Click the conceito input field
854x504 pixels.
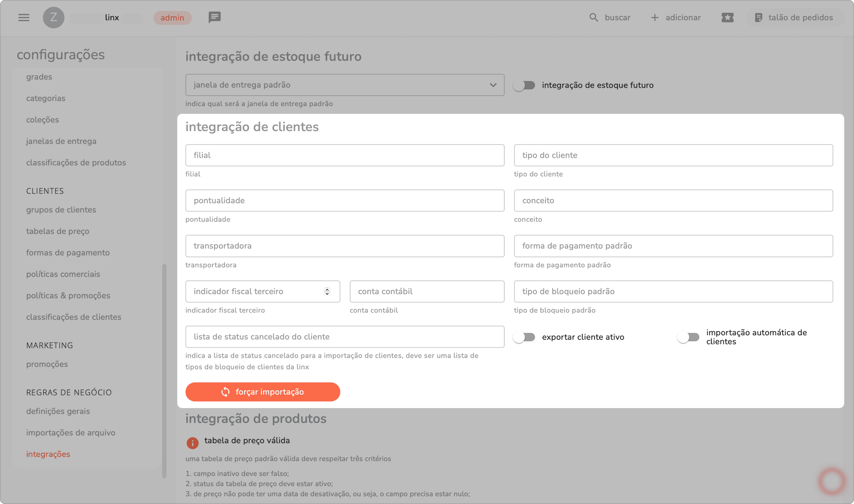(x=673, y=200)
